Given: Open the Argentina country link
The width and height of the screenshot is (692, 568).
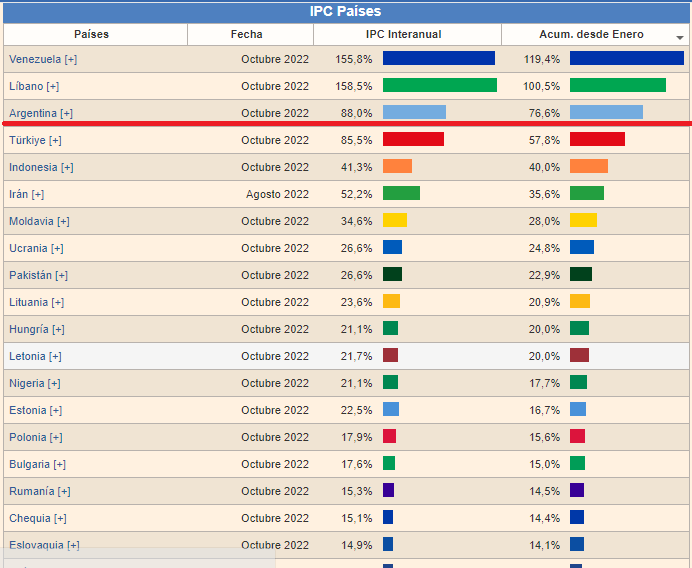Looking at the screenshot, I should [33, 113].
